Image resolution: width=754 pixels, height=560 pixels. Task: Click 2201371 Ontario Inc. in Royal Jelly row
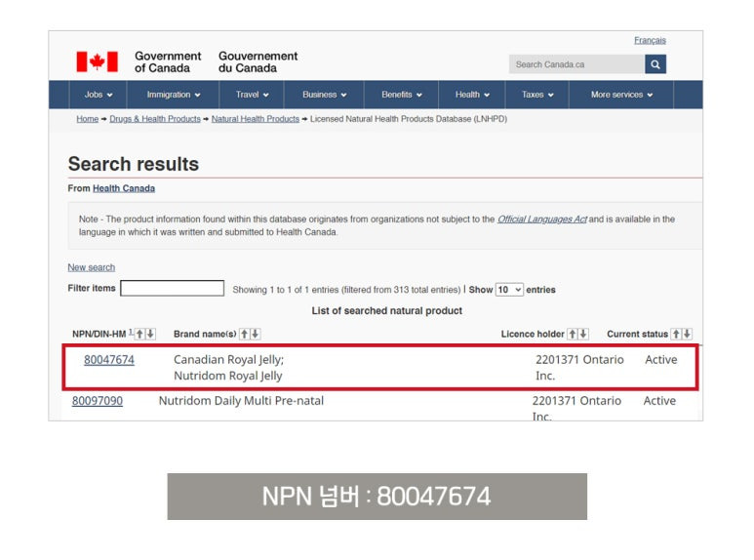pyautogui.click(x=579, y=368)
